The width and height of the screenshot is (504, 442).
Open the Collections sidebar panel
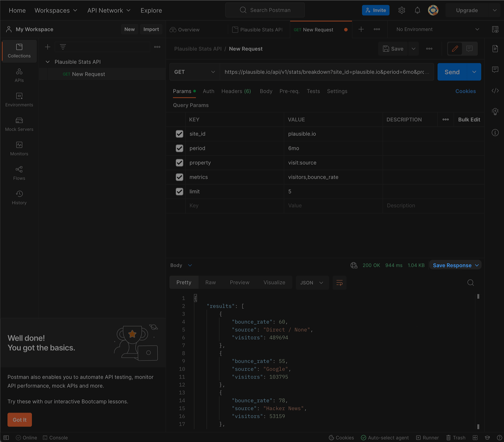point(19,51)
